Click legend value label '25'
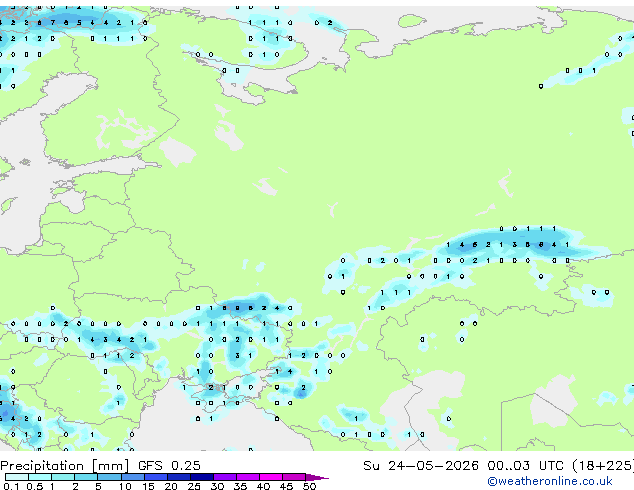634x490 pixels. (x=194, y=486)
